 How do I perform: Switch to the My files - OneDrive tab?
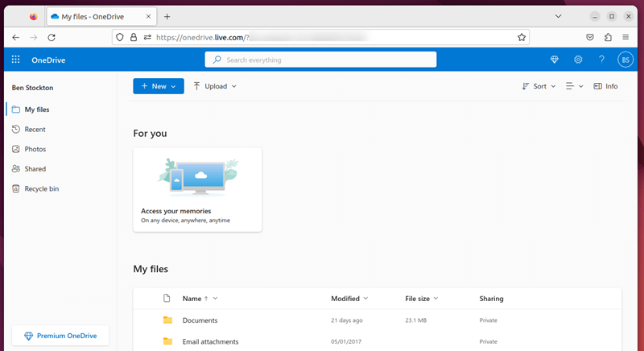point(101,16)
